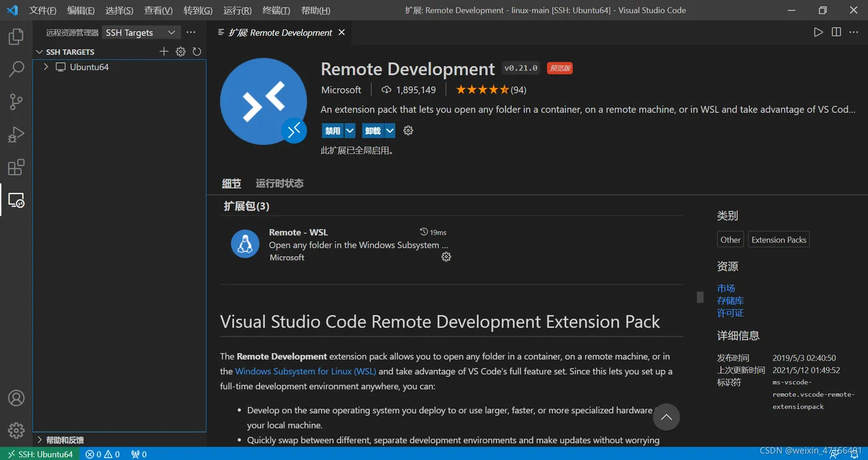Click the star rating (94)

click(491, 90)
